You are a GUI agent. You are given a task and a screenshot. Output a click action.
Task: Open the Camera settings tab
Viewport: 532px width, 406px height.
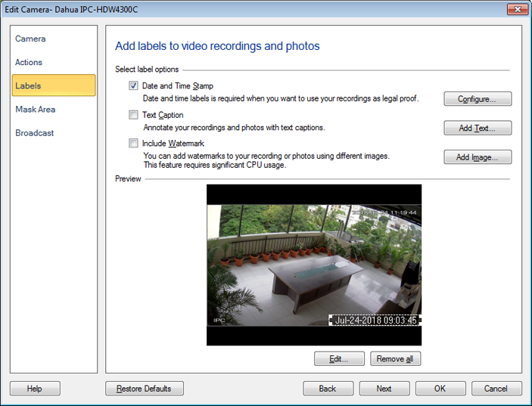pyautogui.click(x=31, y=39)
